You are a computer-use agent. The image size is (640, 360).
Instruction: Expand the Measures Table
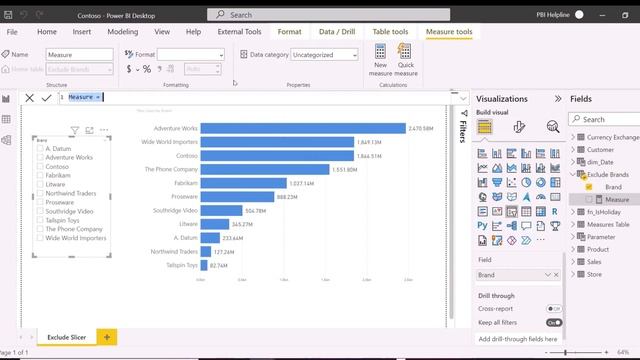(573, 224)
